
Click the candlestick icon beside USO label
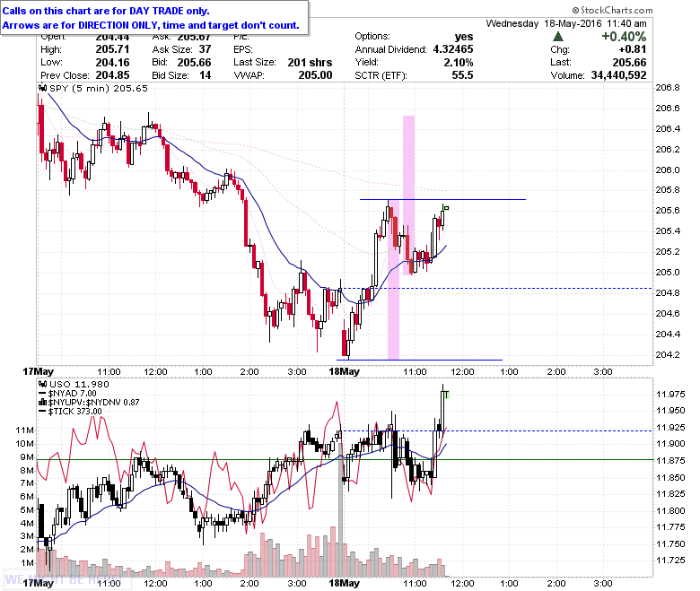(43, 384)
